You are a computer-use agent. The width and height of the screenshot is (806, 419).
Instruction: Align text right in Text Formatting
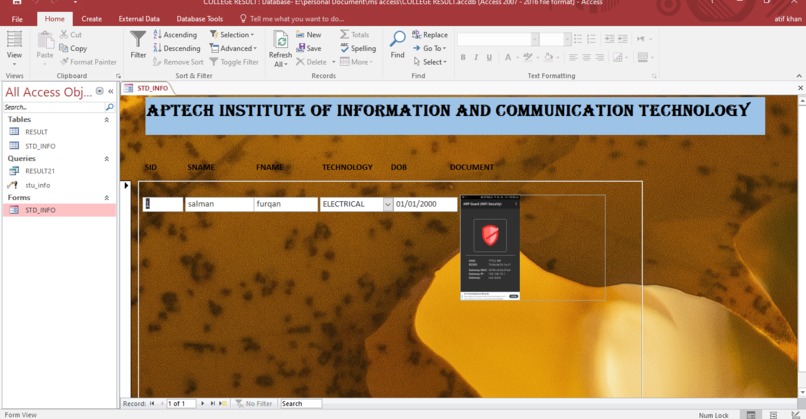[x=599, y=57]
